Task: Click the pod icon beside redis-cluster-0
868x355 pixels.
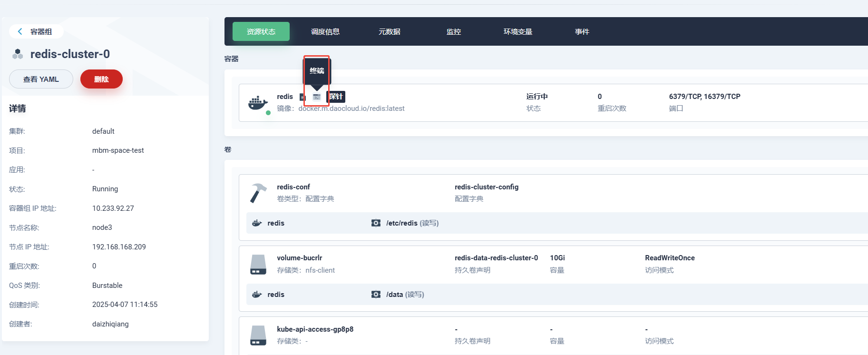Action: 18,54
